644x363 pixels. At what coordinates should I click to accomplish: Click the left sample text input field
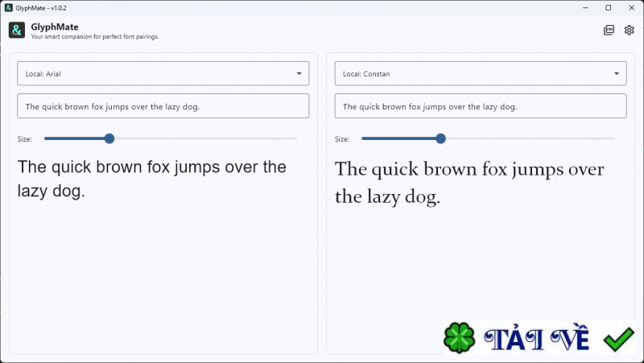click(163, 106)
